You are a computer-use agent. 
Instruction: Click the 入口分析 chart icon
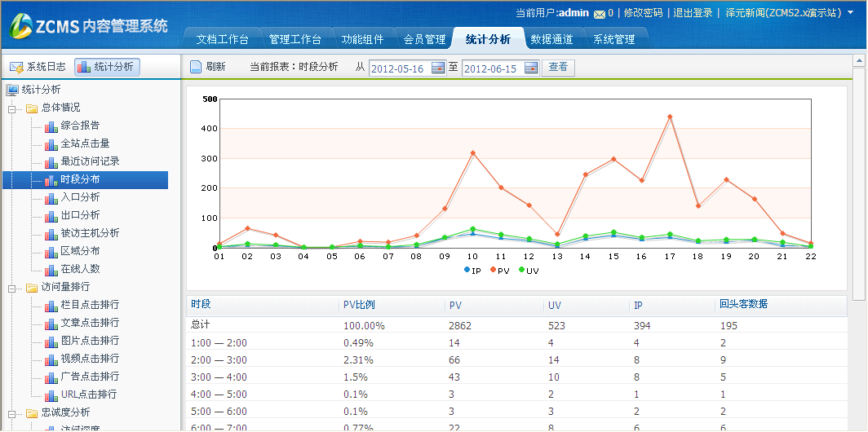coord(51,197)
